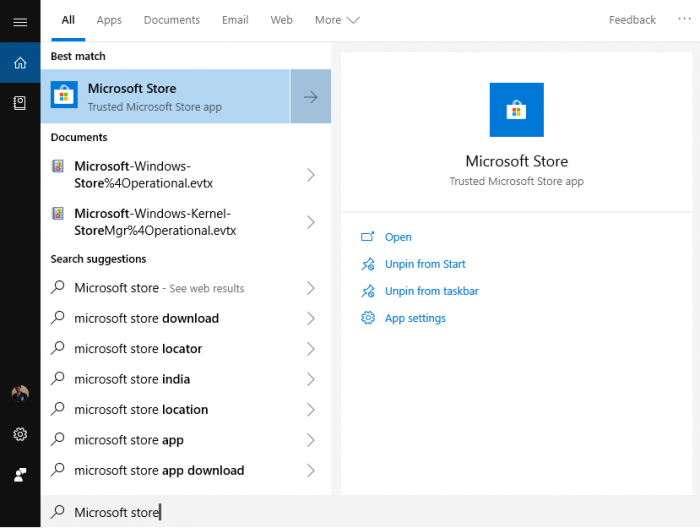
Task: Switch to the Documents tab
Action: tap(172, 20)
